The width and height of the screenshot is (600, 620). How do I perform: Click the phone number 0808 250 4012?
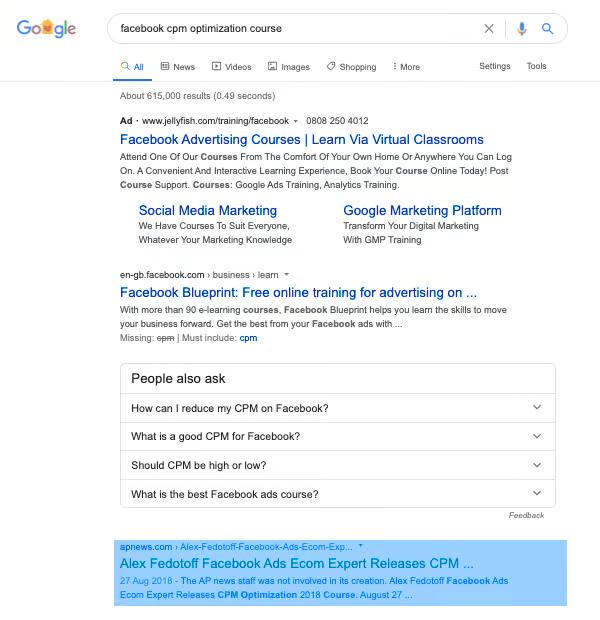337,121
